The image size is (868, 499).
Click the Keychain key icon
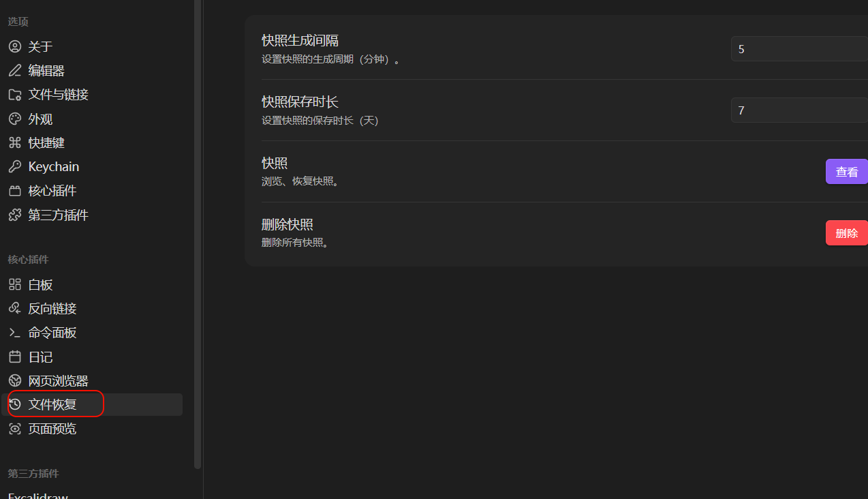[x=15, y=166]
